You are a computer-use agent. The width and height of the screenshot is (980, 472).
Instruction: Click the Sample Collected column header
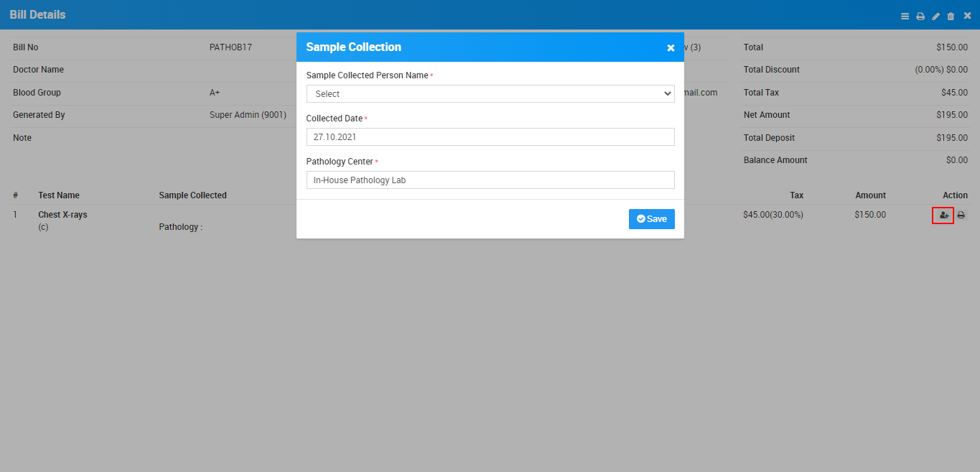click(192, 195)
